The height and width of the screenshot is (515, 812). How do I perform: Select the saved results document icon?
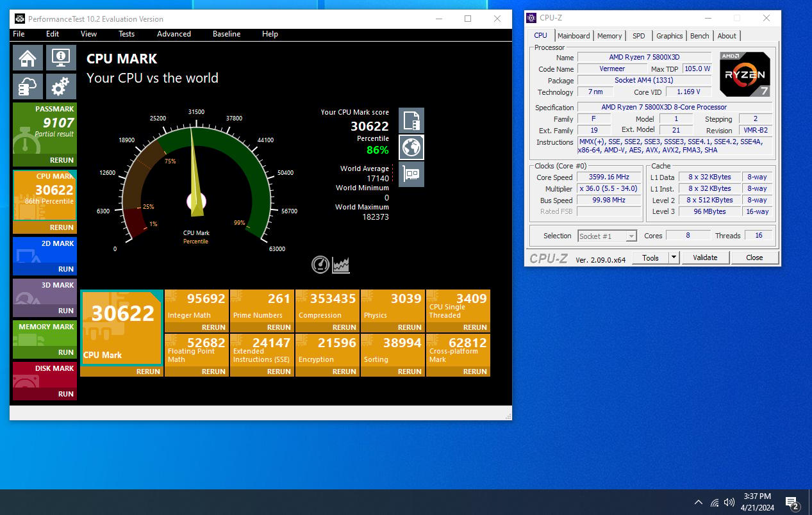pos(411,120)
